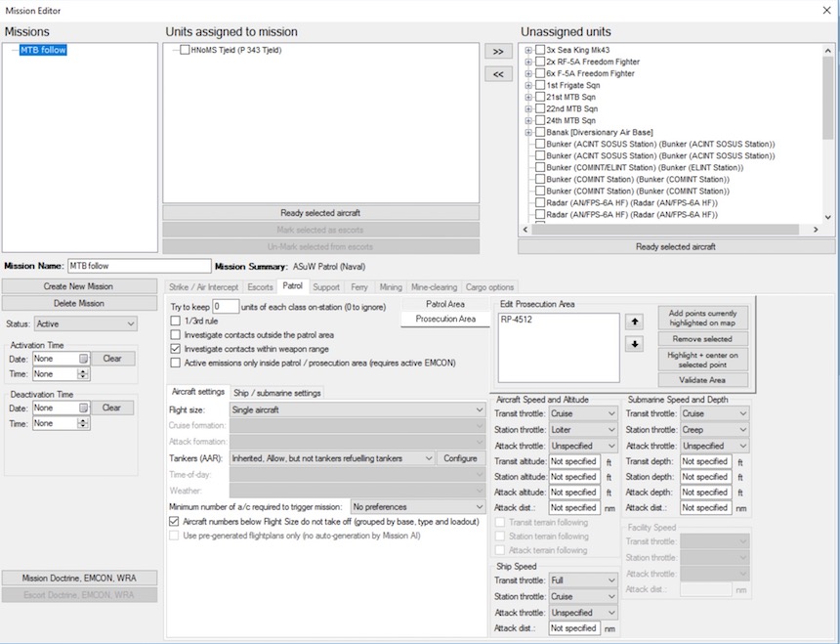The width and height of the screenshot is (840, 644).
Task: Open the Flight size dropdown
Action: (357, 409)
